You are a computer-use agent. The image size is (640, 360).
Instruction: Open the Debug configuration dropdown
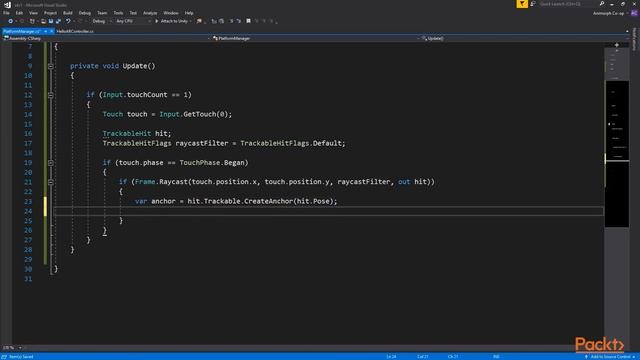coord(101,21)
